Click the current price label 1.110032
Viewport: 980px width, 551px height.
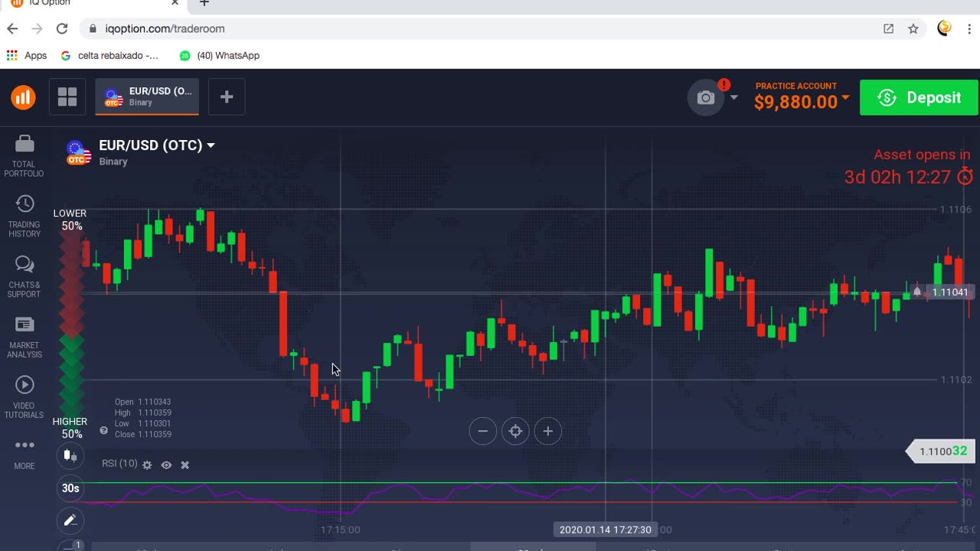pos(942,452)
